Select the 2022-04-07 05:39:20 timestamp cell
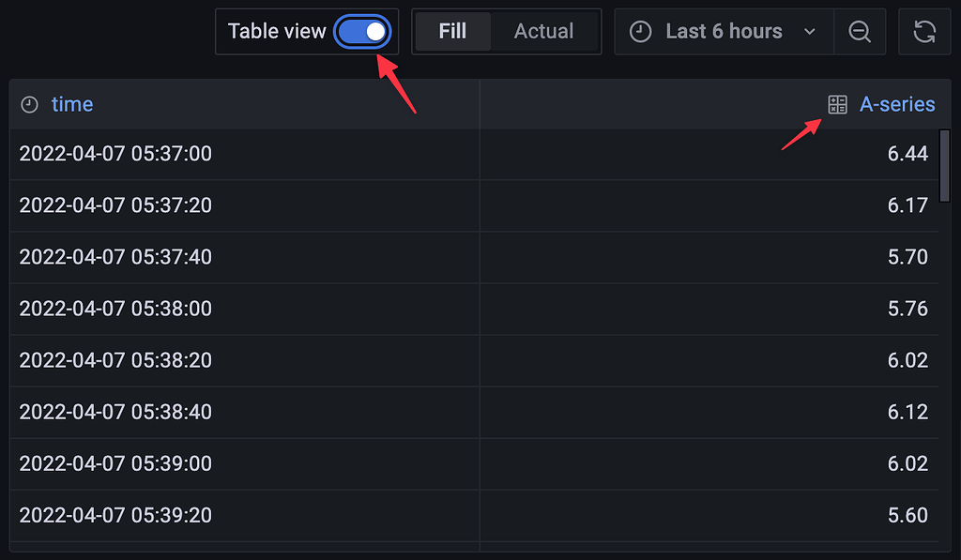The image size is (961, 560). [x=115, y=515]
